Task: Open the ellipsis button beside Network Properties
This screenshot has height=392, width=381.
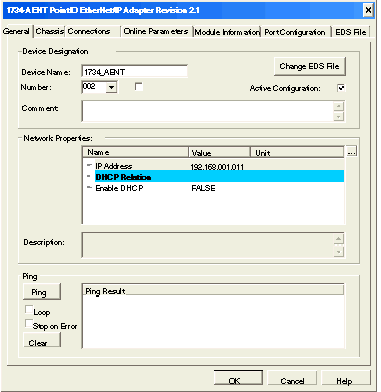Action: [x=352, y=151]
